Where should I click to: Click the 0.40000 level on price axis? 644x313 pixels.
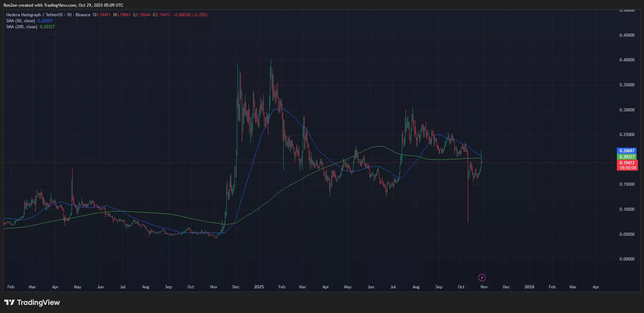pyautogui.click(x=627, y=60)
